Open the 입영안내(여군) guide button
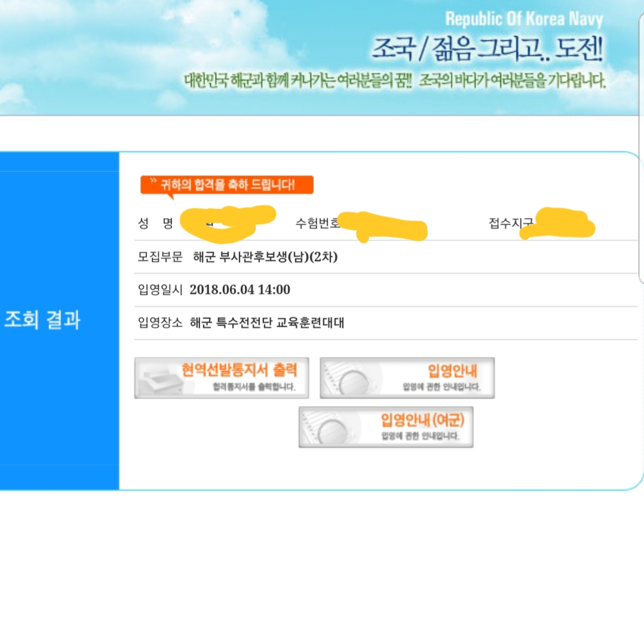Image resolution: width=644 pixels, height=644 pixels. [386, 427]
